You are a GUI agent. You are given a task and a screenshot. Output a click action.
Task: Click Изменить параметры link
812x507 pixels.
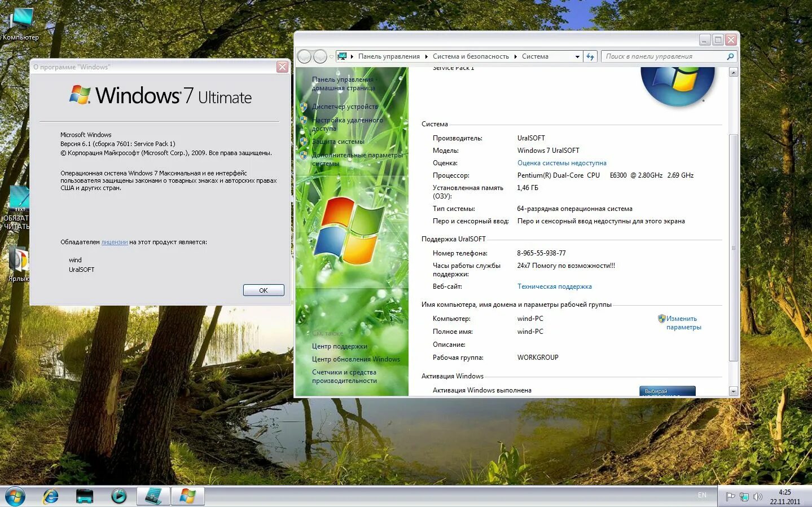(683, 323)
